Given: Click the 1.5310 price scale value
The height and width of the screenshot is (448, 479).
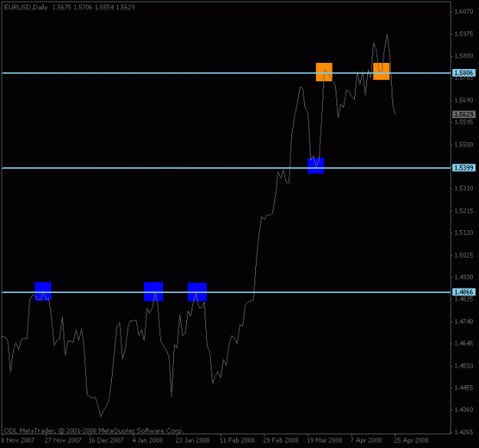Looking at the screenshot, I should point(464,189).
